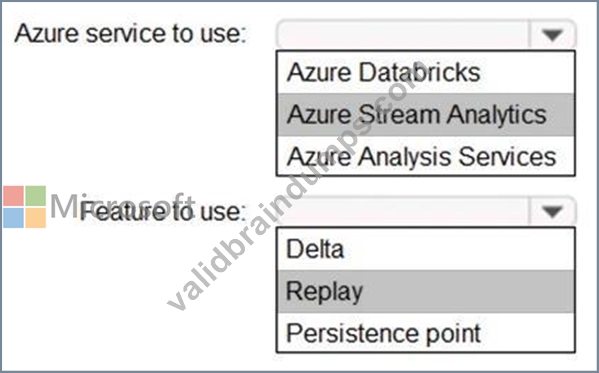Click the blue square of Microsoft logo

click(13, 218)
